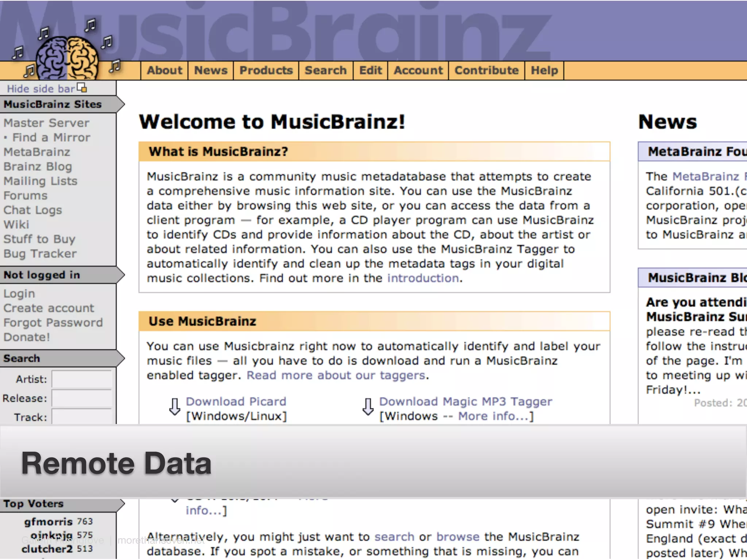The height and width of the screenshot is (560, 747).
Task: Open the About menu
Action: [x=165, y=70]
